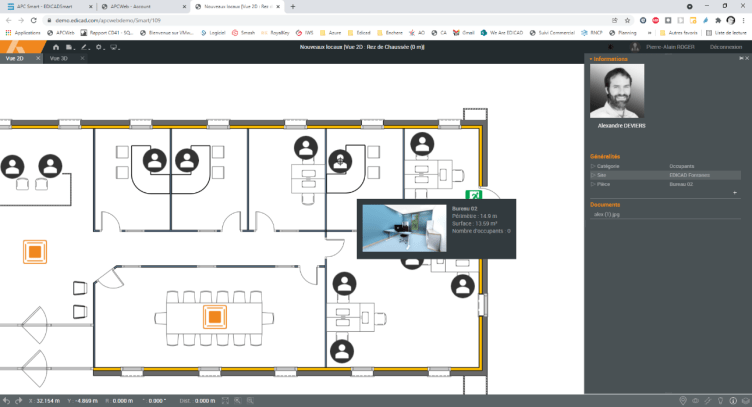Toggle the dark theme icon in header
Screen dimensions: 752x407
[x=611, y=47]
